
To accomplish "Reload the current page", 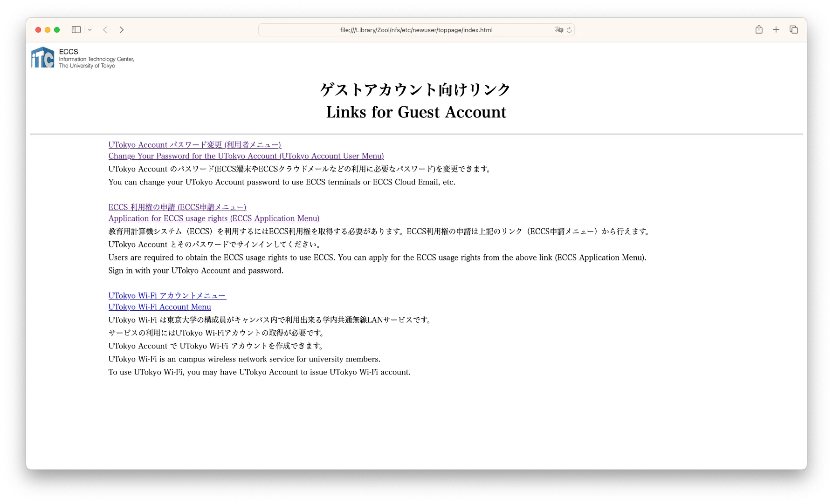I will (x=569, y=30).
